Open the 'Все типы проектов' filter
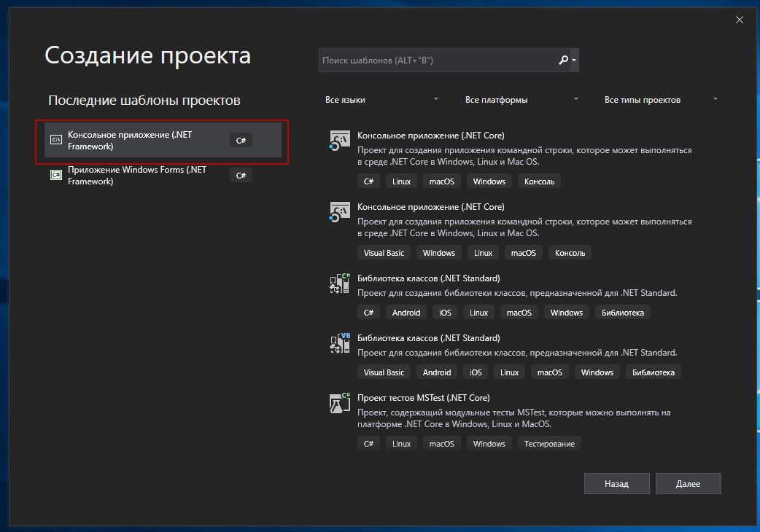Screen dimensions: 760x532 pyautogui.click(x=661, y=100)
